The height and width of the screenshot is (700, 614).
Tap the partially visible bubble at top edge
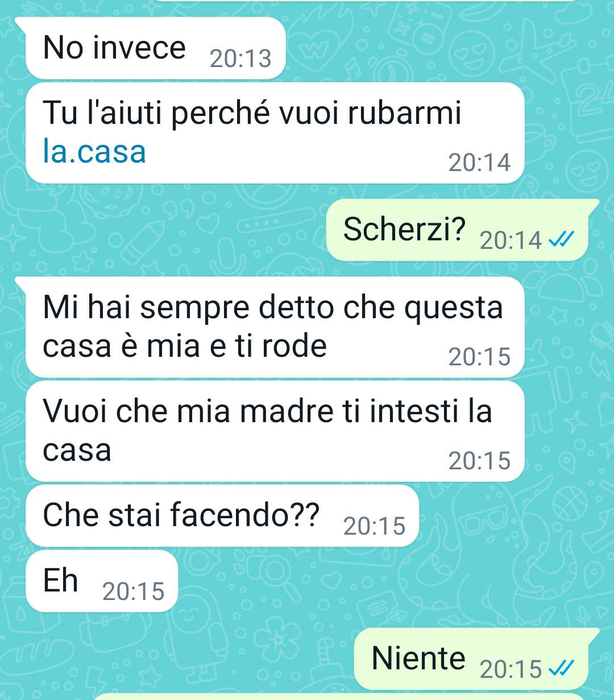367,1
